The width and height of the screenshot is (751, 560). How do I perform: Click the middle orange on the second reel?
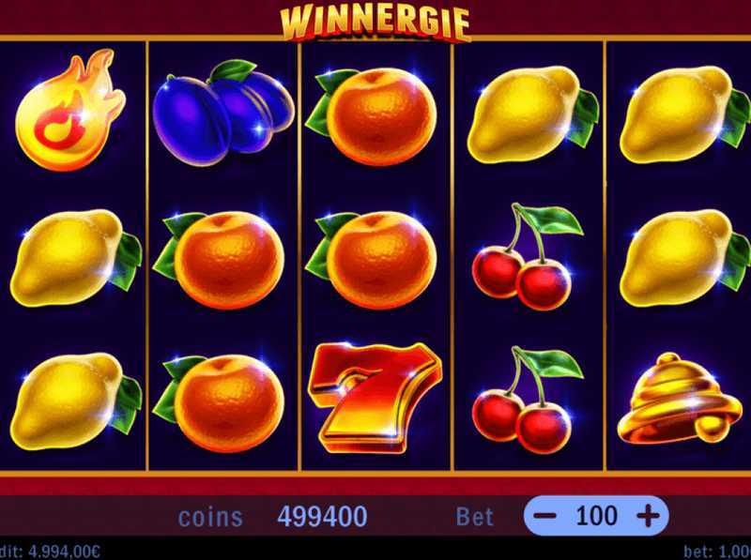pyautogui.click(x=219, y=260)
